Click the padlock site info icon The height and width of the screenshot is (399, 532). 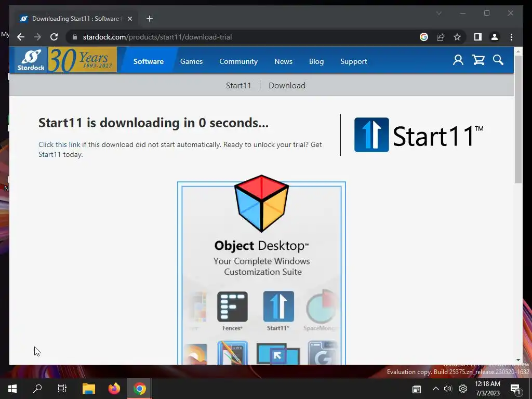pos(75,37)
